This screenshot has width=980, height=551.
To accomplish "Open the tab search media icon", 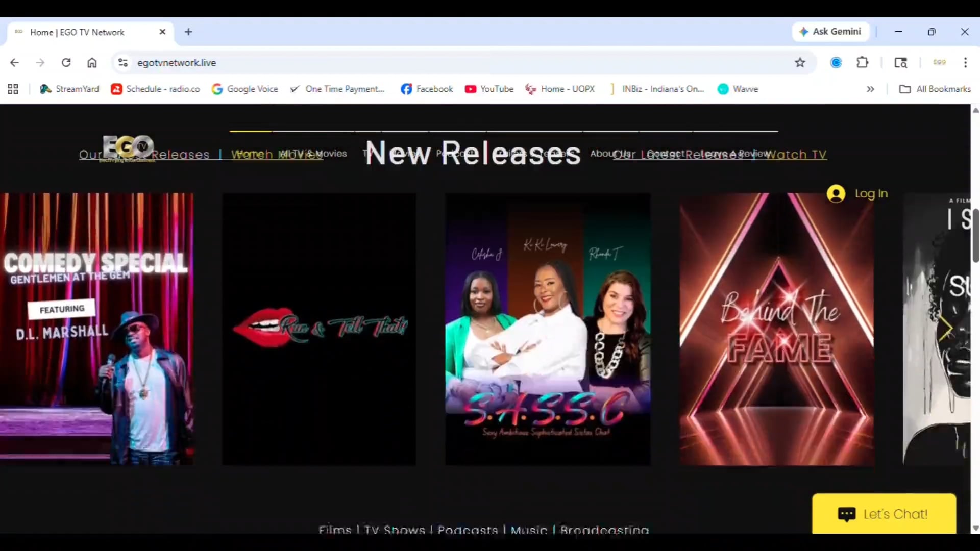I will pyautogui.click(x=900, y=62).
